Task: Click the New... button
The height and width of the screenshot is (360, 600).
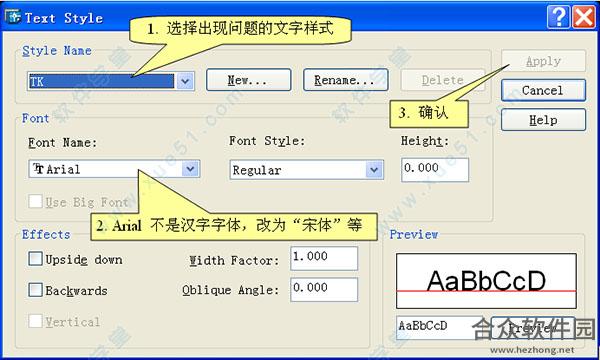Action: click(248, 80)
